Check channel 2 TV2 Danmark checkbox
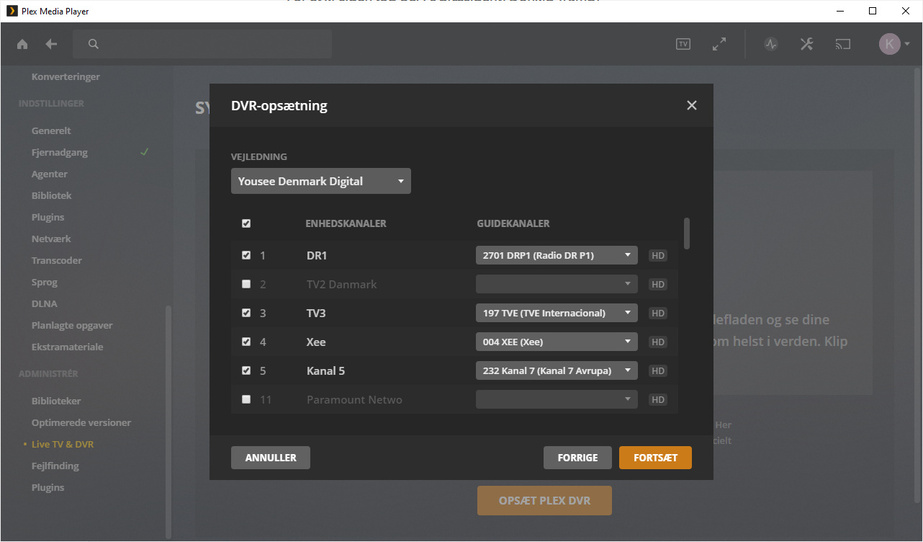This screenshot has width=923, height=542. pos(246,284)
